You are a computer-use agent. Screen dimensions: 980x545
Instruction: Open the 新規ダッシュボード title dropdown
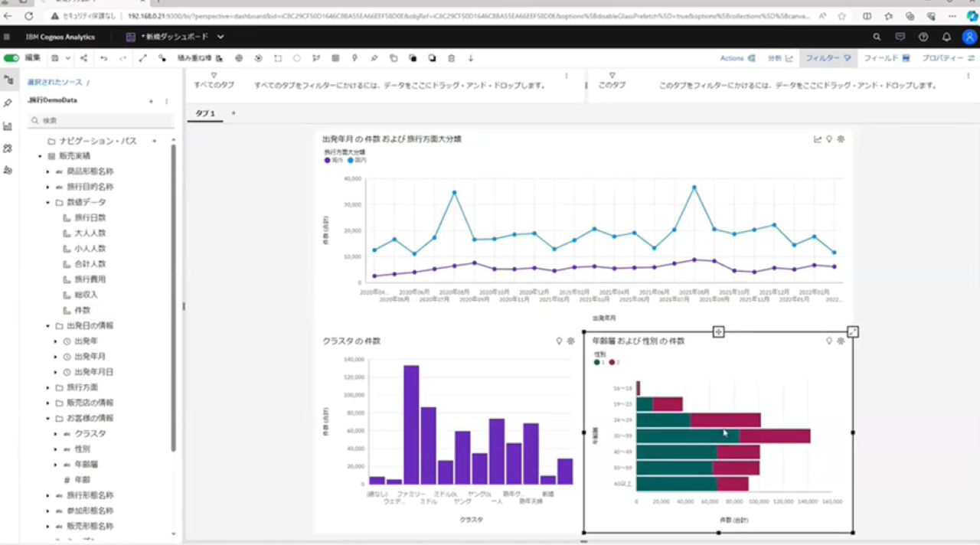[220, 37]
